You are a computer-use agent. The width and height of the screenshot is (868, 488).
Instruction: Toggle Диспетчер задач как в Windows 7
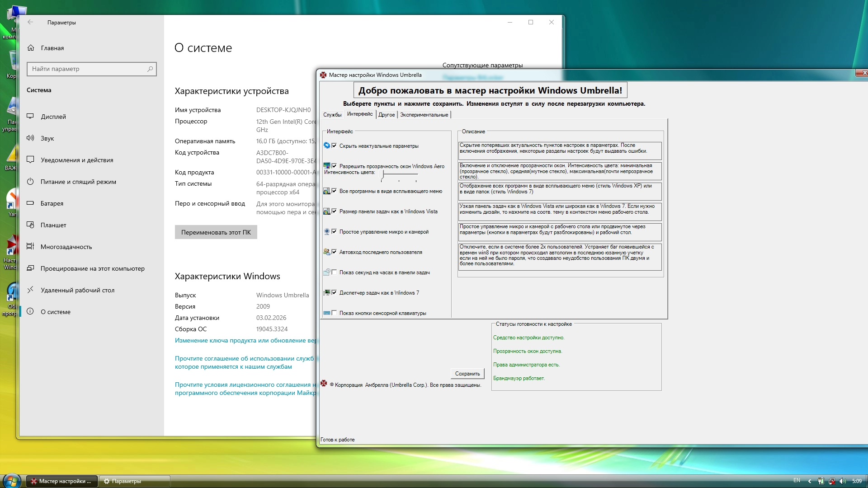tap(334, 292)
